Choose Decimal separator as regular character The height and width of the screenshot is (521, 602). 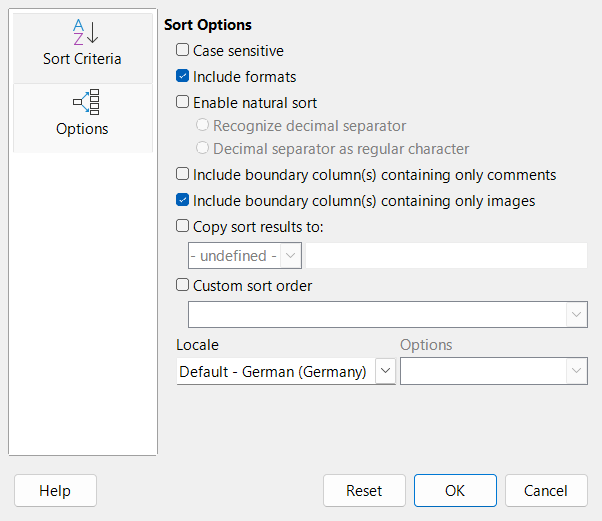coord(203,149)
